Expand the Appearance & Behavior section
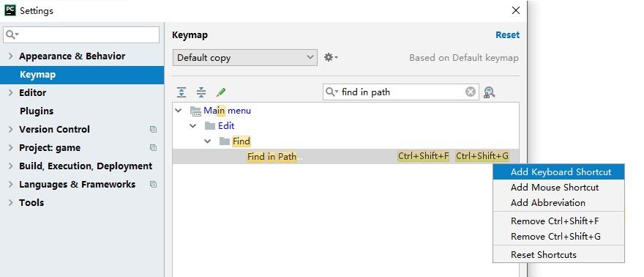Screen dimensions: 644x277 click(11, 56)
